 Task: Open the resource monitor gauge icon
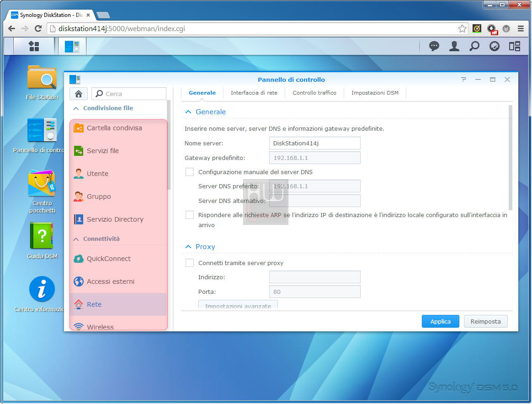coord(495,46)
